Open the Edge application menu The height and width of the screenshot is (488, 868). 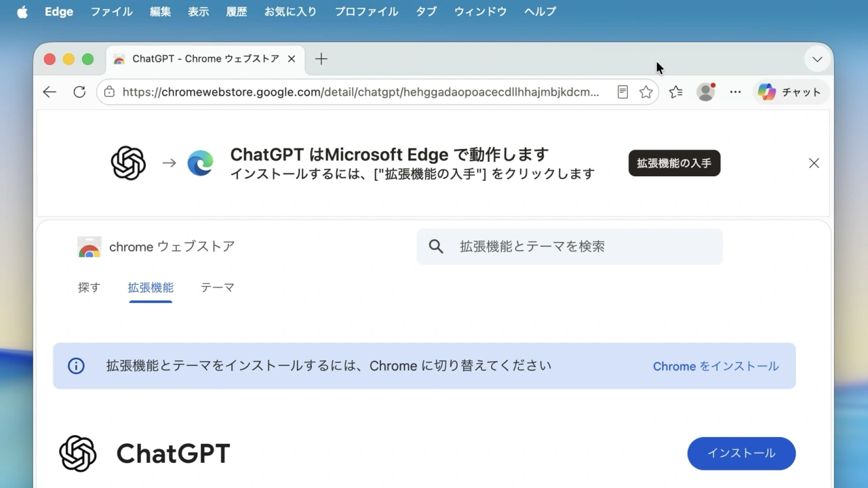tap(59, 12)
